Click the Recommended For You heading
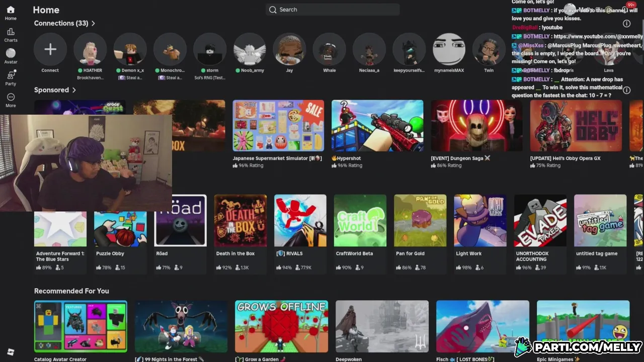The width and height of the screenshot is (644, 362). pos(71,291)
